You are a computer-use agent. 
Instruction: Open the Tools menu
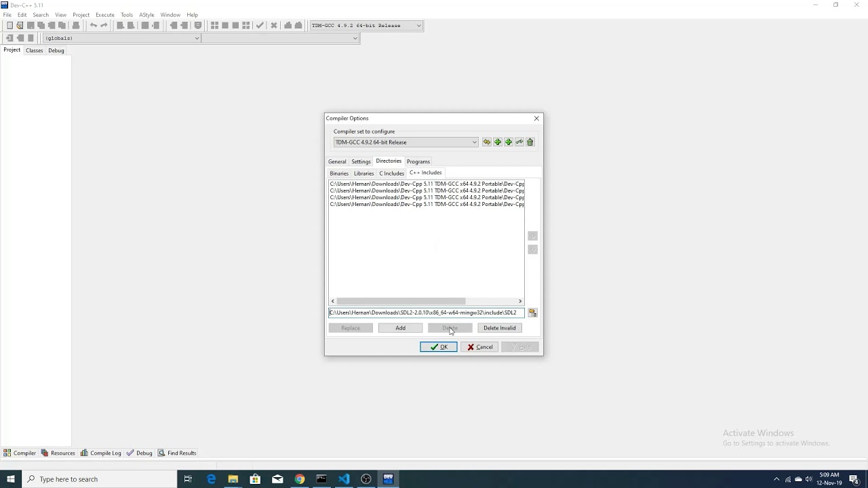[127, 15]
